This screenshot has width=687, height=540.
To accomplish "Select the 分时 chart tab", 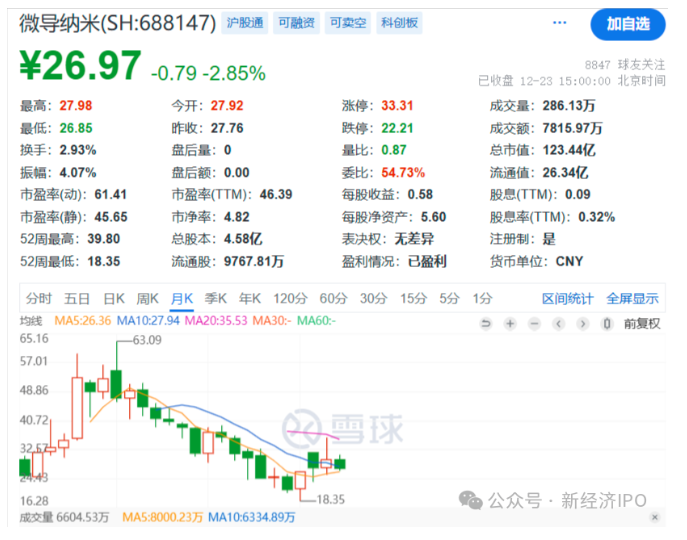I will [39, 299].
